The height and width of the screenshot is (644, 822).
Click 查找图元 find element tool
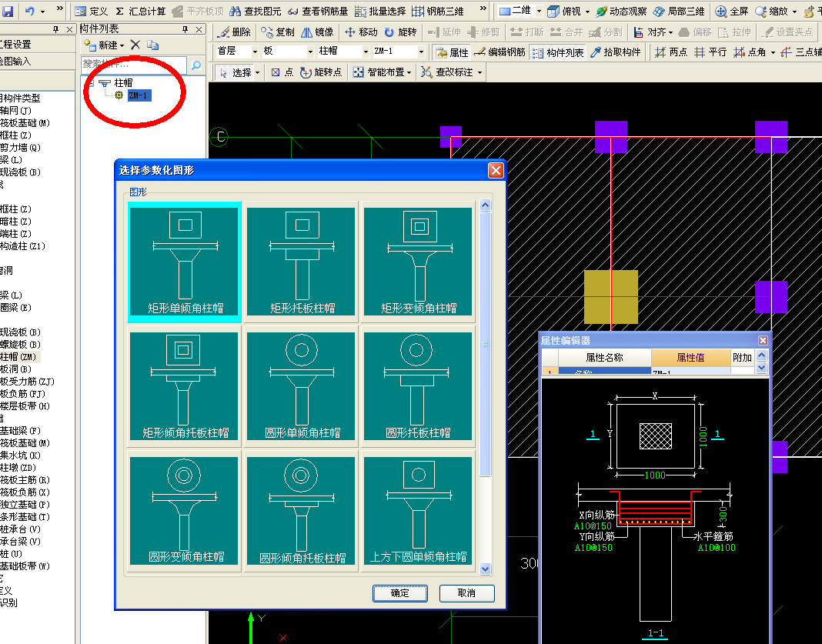256,11
